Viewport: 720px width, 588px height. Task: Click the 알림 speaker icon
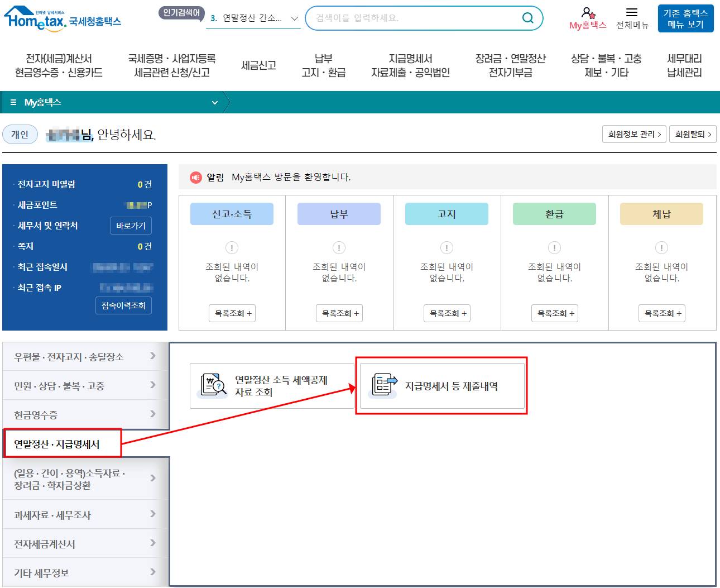click(195, 177)
